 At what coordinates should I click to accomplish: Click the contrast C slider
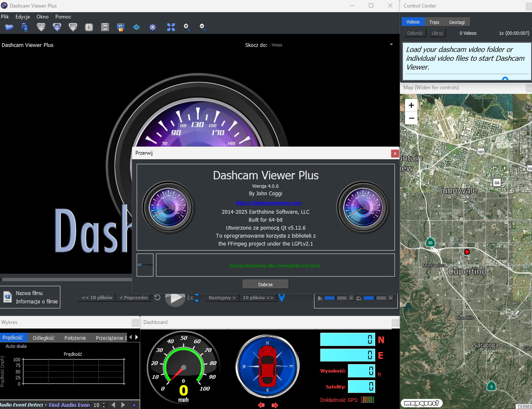375,298
